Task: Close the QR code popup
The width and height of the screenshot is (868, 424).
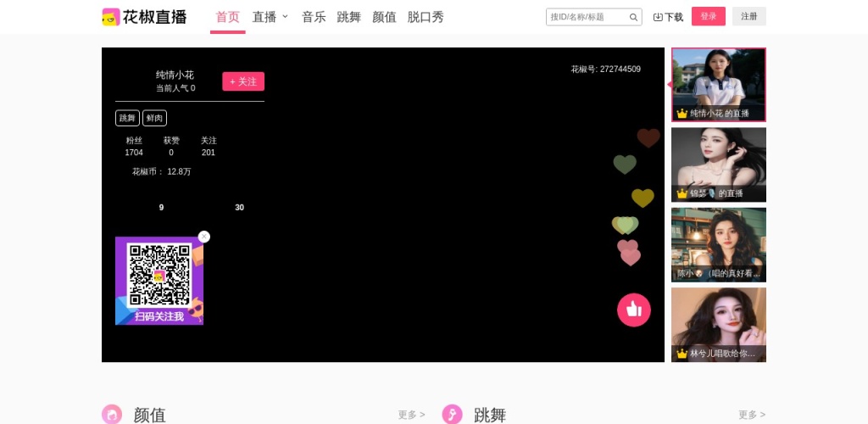Action: coord(204,237)
